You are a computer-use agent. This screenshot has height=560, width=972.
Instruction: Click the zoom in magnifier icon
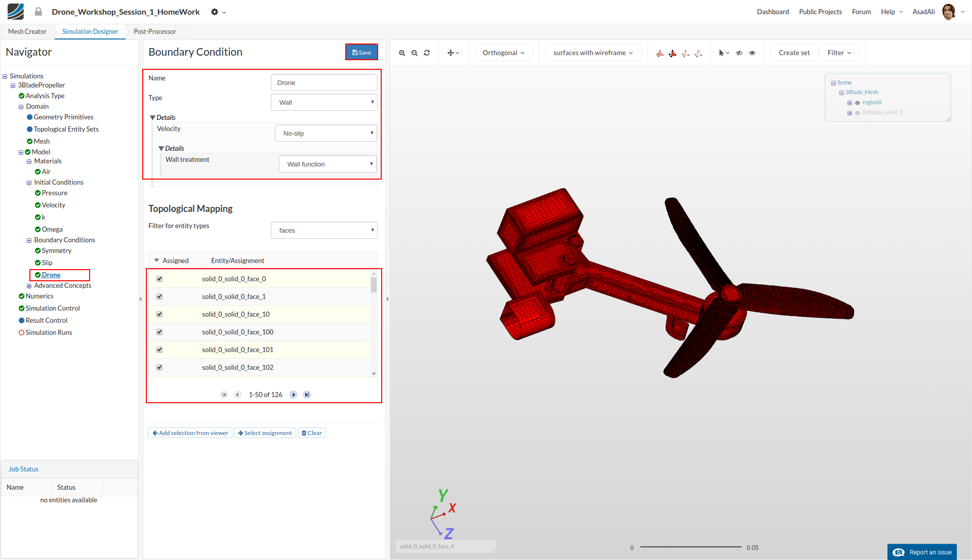(x=402, y=53)
